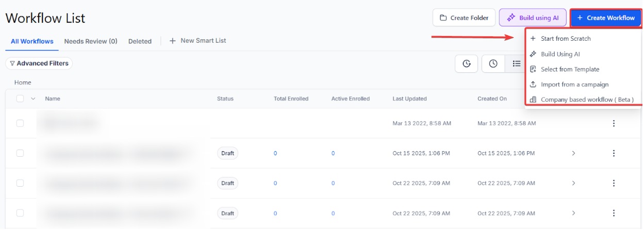Click the plain clock icon in view toggle
This screenshot has height=230, width=644.
[x=493, y=63]
